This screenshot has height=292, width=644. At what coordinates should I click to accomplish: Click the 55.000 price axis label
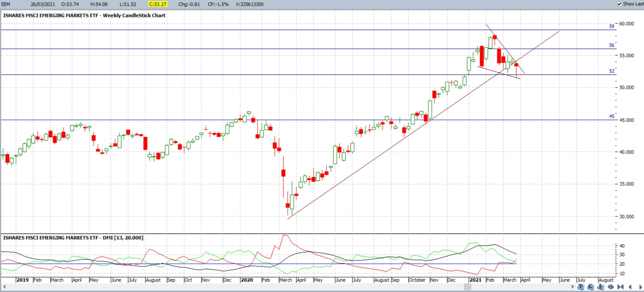626,56
